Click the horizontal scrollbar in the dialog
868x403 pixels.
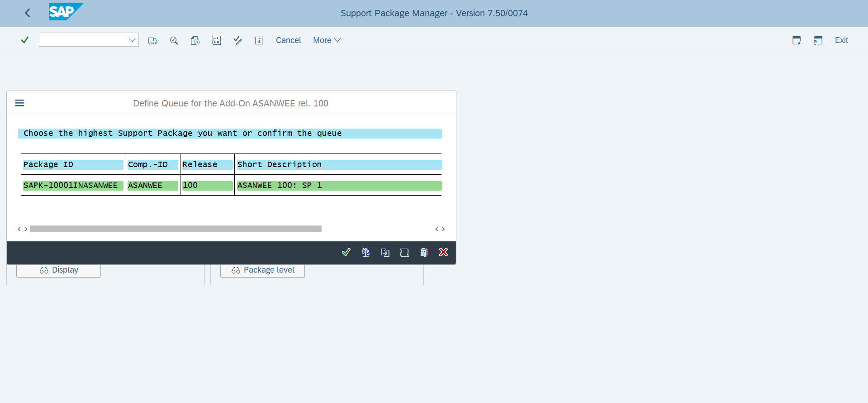point(175,229)
